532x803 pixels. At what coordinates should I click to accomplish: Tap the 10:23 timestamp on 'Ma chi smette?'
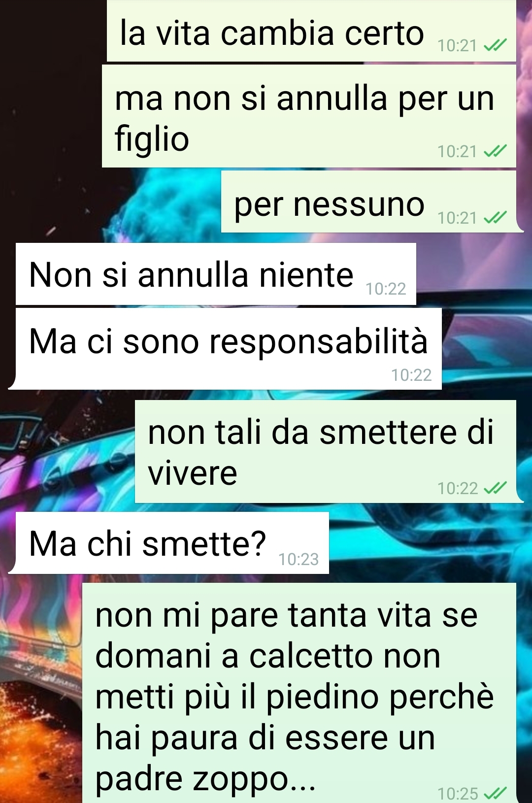tap(299, 559)
